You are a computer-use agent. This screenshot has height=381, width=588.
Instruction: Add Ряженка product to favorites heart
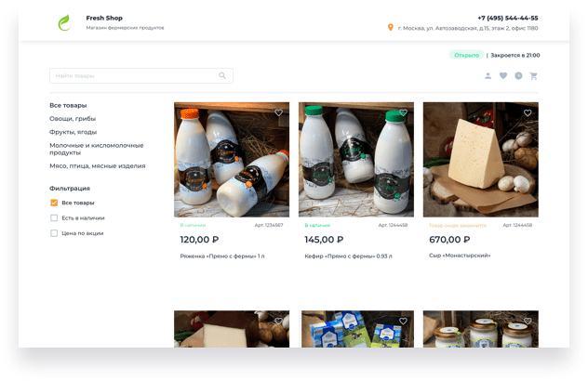coord(278,112)
